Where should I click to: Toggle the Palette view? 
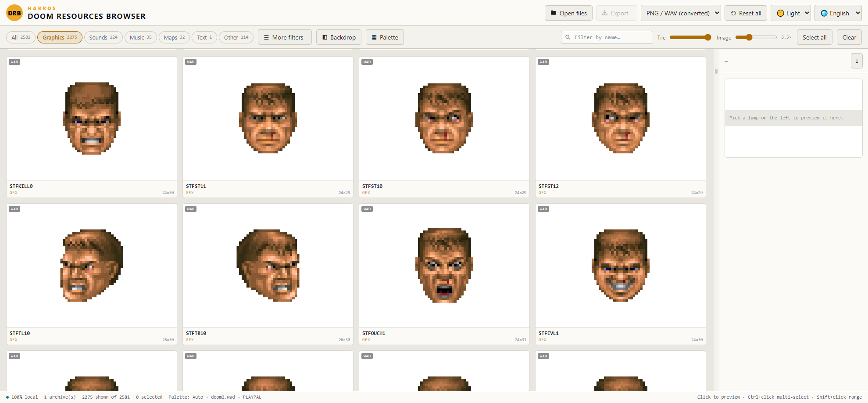pyautogui.click(x=385, y=37)
